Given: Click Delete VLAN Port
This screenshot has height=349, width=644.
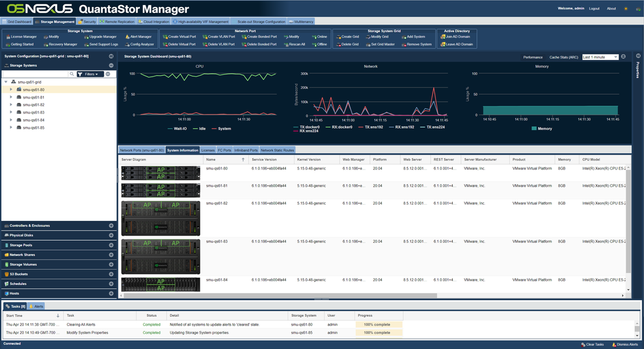Looking at the screenshot, I should 219,44.
